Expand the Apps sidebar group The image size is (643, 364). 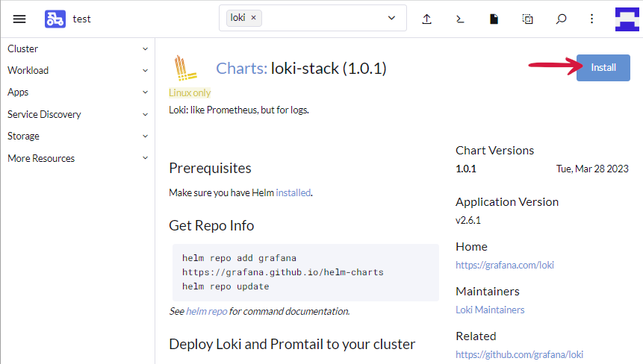click(x=75, y=92)
